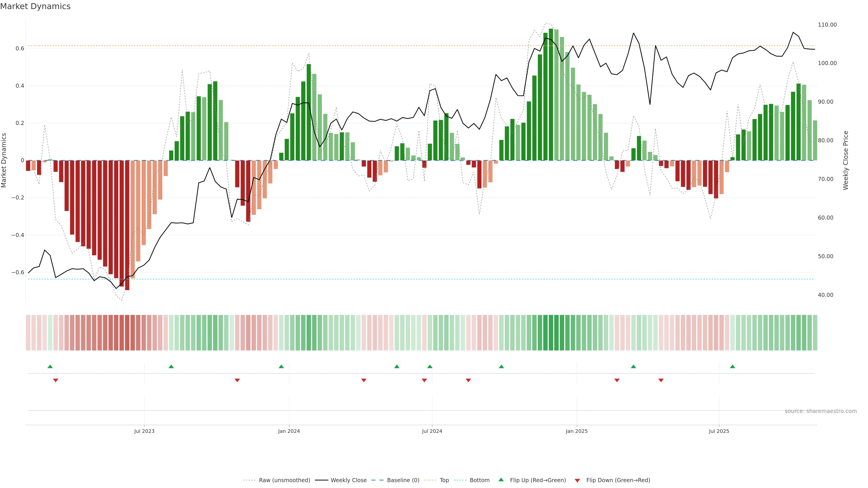Image resolution: width=868 pixels, height=488 pixels.
Task: Click the Weekly Close Price axis title
Action: [x=845, y=160]
